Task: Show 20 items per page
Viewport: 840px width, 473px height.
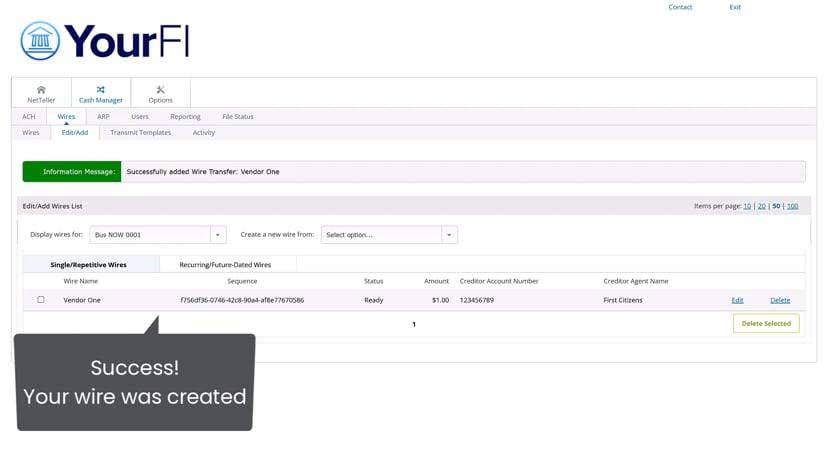Action: pos(761,206)
